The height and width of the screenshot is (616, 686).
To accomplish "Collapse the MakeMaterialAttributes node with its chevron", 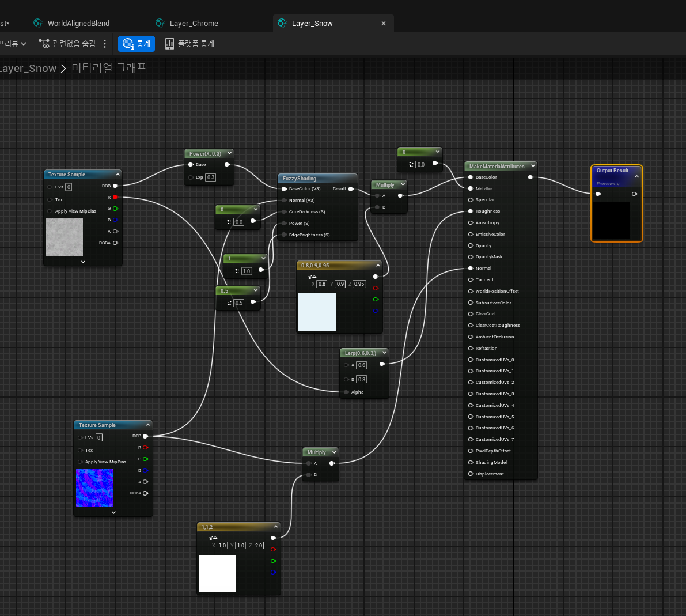I will pyautogui.click(x=533, y=166).
